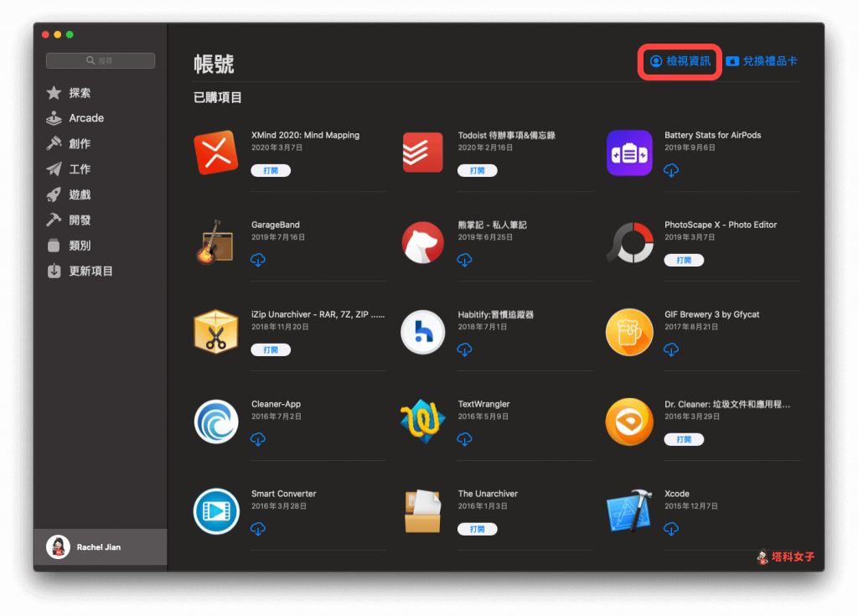Click the XMind 2020: Mind Mapping title
The image size is (858, 616).
tap(305, 135)
